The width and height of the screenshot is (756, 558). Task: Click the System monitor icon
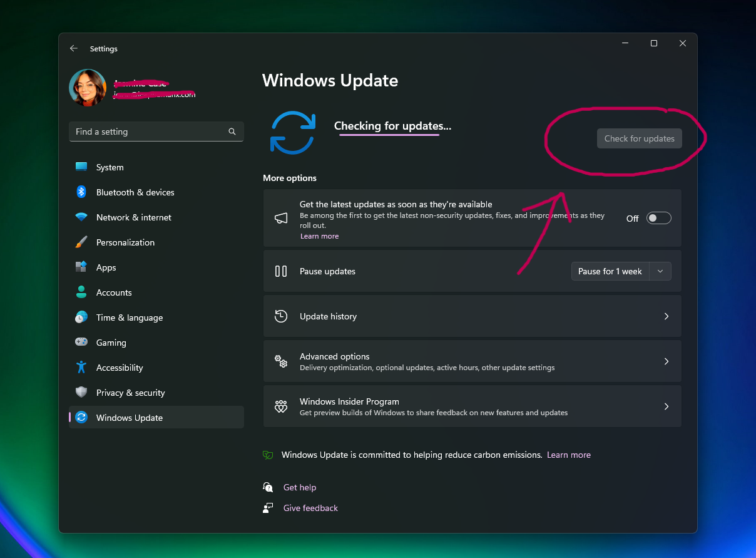[81, 167]
